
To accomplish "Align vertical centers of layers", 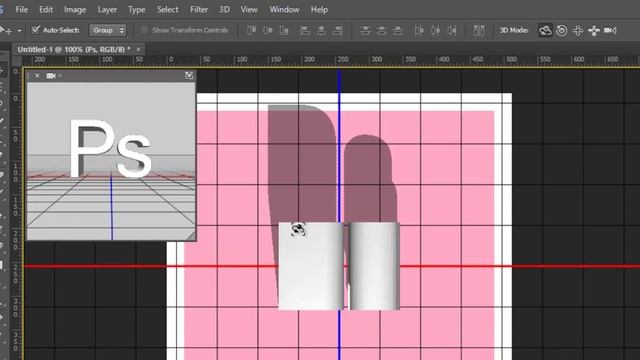I will click(x=268, y=30).
